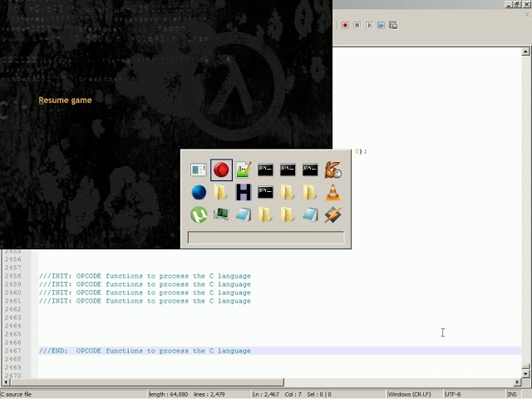Click Run a Macro Multiple Times icon
The image size is (532, 399).
tap(381, 26)
